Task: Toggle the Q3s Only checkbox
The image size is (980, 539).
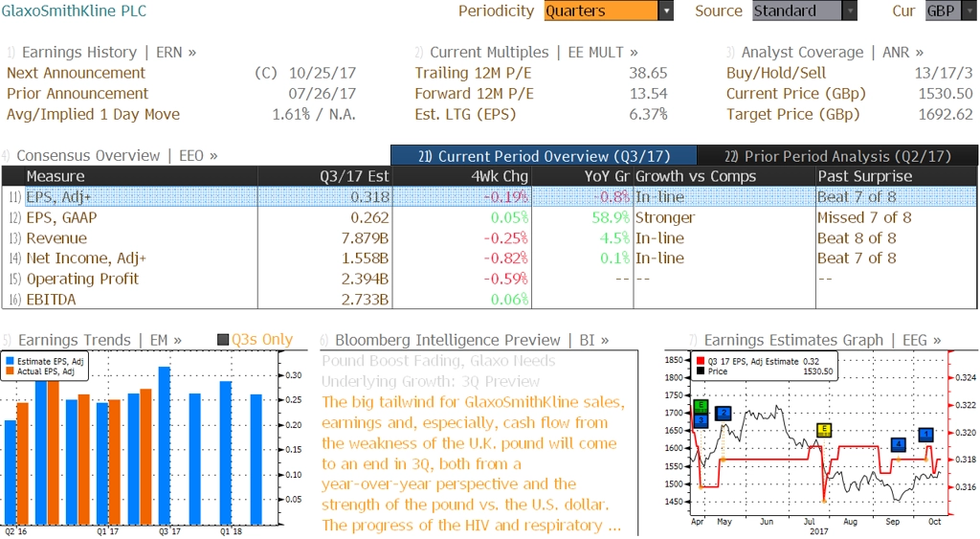Action: (223, 340)
